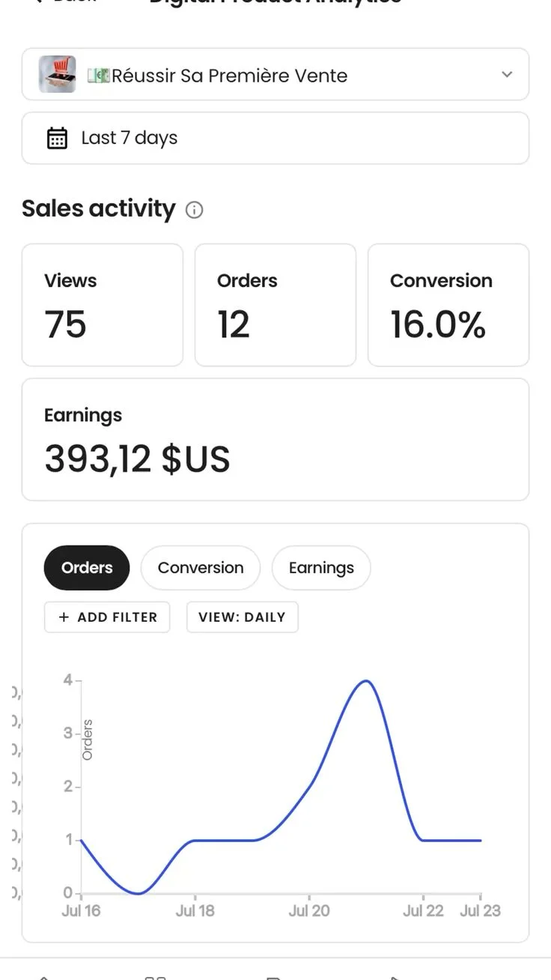Tap the Conversion card showing 16.0%

point(448,305)
